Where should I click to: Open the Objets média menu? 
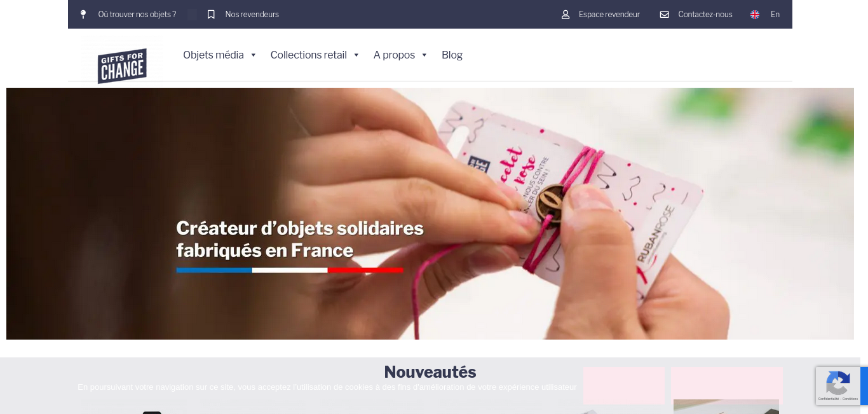point(214,55)
